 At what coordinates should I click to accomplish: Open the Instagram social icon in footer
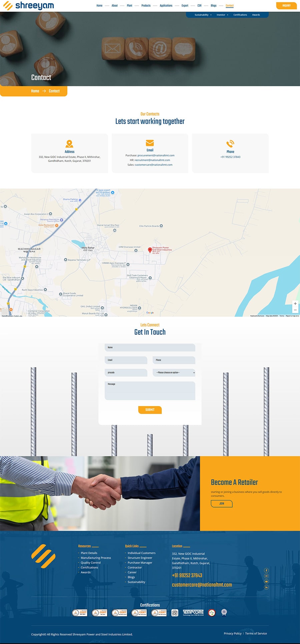click(x=266, y=576)
